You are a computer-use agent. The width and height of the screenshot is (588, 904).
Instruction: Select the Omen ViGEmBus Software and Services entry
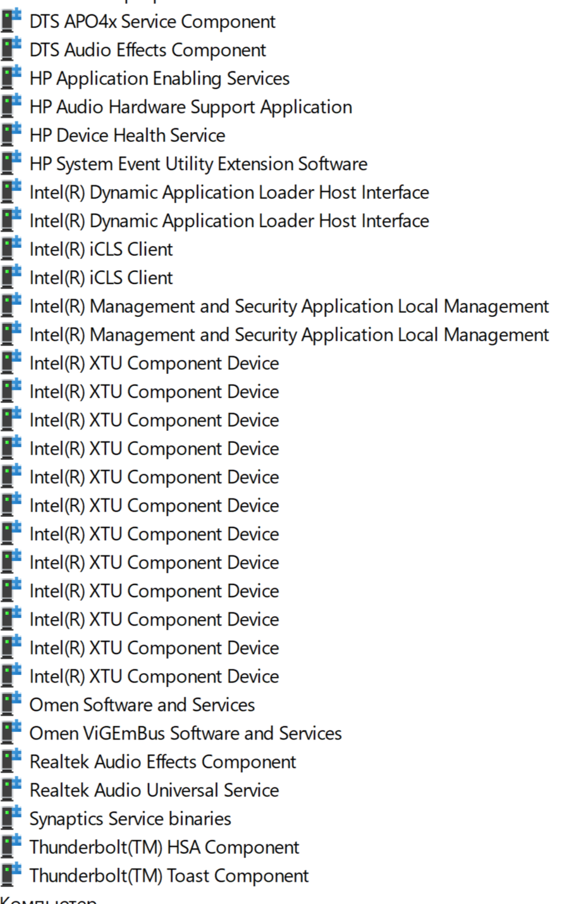185,733
